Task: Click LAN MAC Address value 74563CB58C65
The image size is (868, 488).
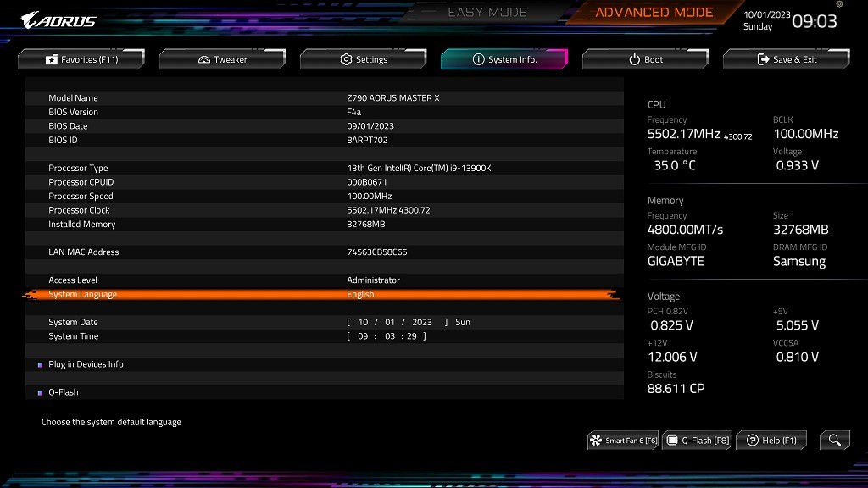Action: [377, 252]
